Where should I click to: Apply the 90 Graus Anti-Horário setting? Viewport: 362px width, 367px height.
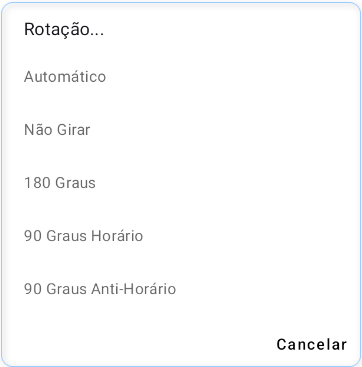coord(181,289)
